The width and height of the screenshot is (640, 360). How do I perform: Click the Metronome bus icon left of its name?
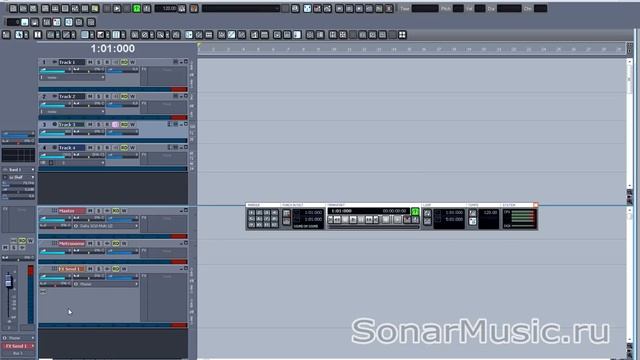(x=54, y=243)
